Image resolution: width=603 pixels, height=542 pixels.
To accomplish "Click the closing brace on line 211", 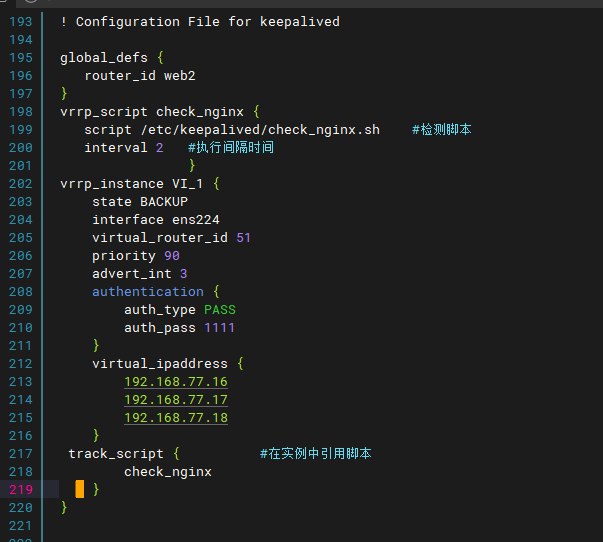I will tap(96, 346).
